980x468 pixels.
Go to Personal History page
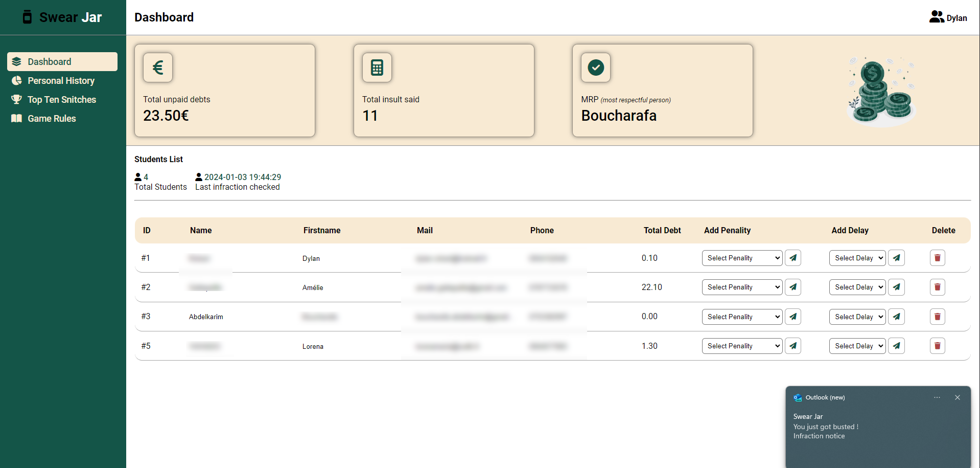(61, 81)
